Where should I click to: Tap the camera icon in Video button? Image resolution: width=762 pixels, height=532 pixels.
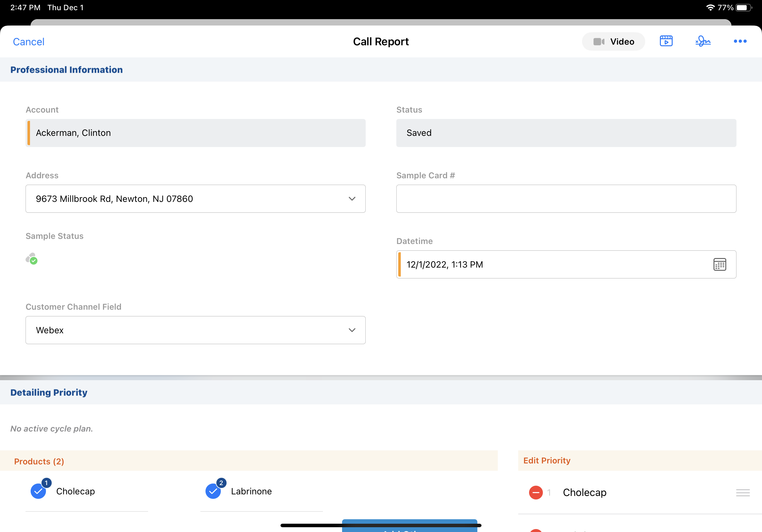(598, 41)
